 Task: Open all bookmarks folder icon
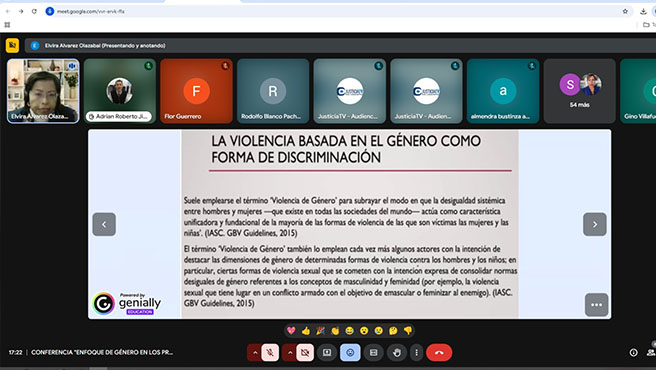point(646,25)
